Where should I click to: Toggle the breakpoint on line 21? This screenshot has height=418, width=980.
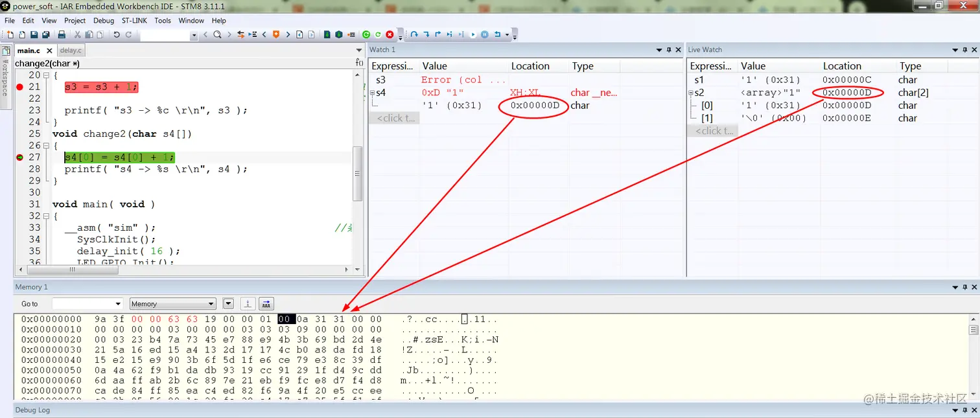(x=19, y=87)
